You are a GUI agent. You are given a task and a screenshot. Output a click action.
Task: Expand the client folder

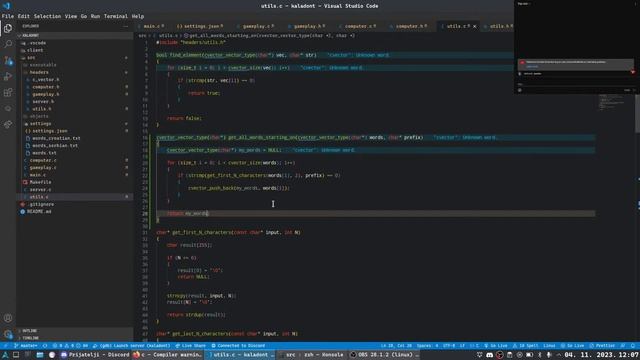point(75,50)
